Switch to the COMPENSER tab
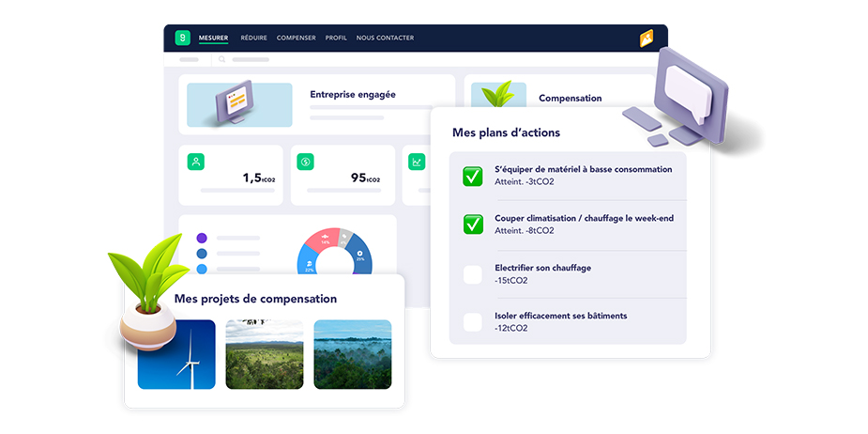868x434 pixels. click(296, 39)
